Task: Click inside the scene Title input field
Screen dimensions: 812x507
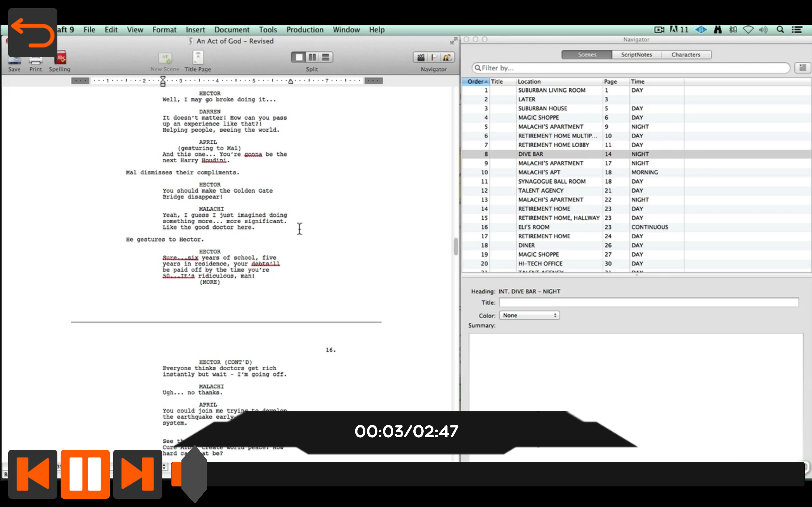Action: click(648, 302)
